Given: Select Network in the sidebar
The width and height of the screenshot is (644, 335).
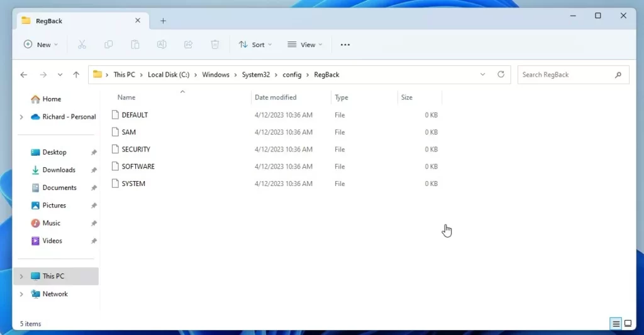Looking at the screenshot, I should click(55, 294).
